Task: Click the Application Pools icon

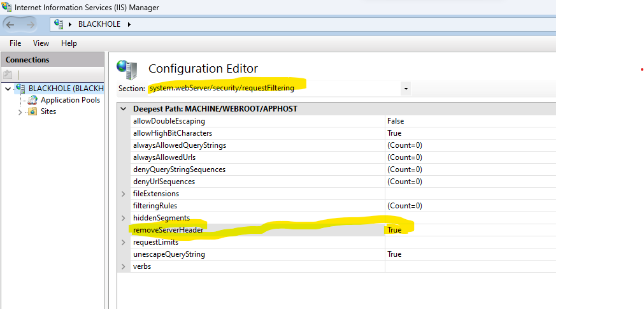Action: click(33, 100)
